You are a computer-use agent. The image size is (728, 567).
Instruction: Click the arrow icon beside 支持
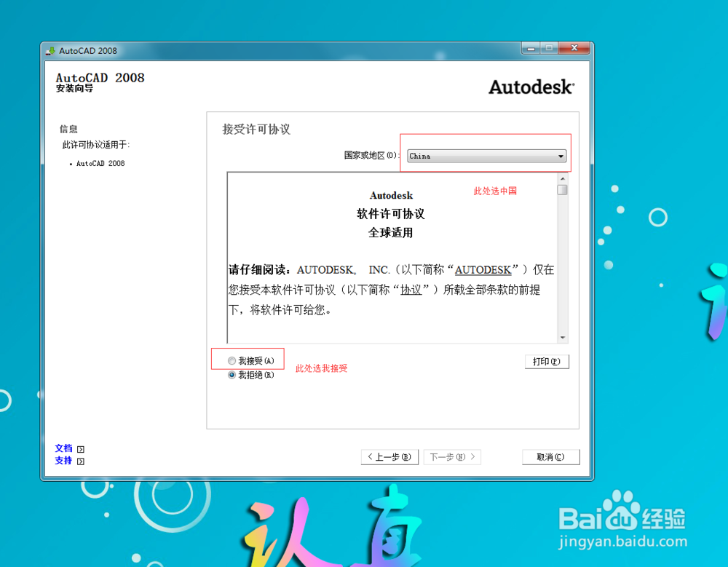(81, 461)
